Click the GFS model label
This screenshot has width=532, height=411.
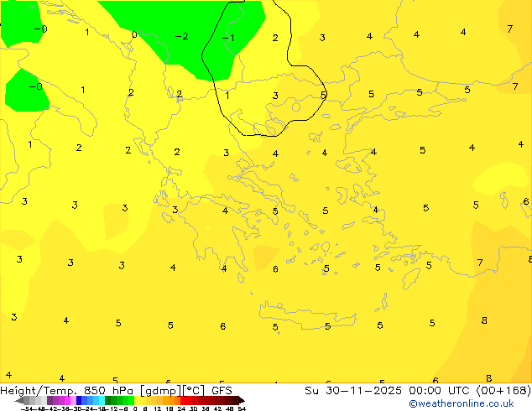click(x=222, y=391)
